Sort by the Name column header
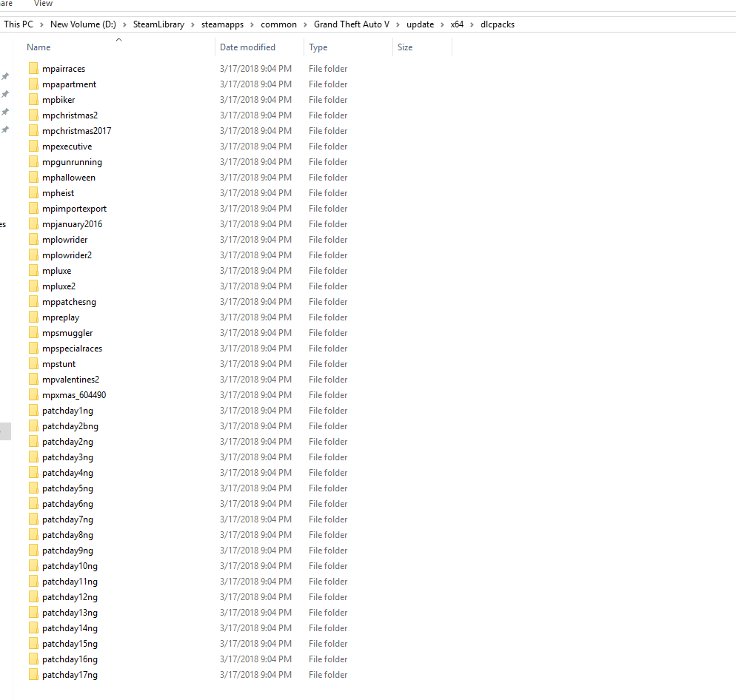736x700 pixels. tap(39, 47)
